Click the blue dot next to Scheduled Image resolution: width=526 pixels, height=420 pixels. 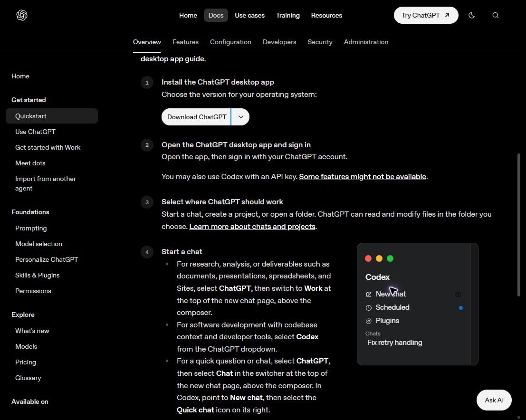461,307
